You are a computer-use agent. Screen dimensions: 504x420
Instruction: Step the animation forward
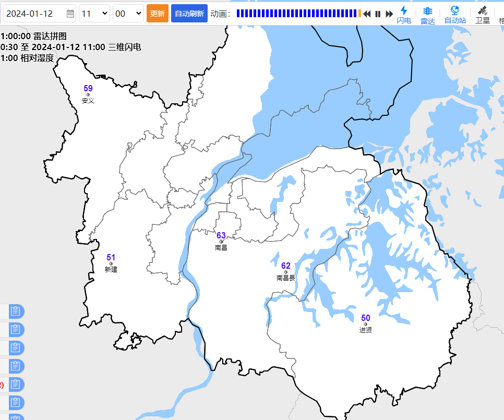click(x=389, y=14)
